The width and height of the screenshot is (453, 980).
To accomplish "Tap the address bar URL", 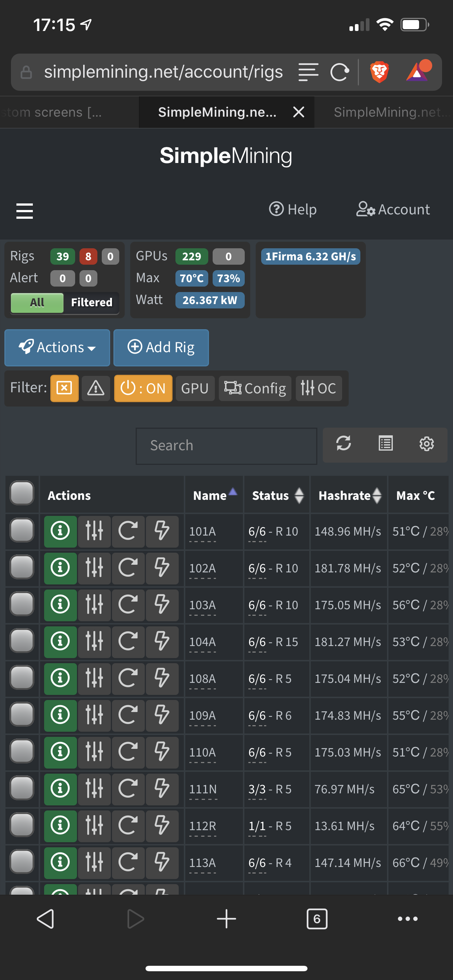I will (164, 72).
